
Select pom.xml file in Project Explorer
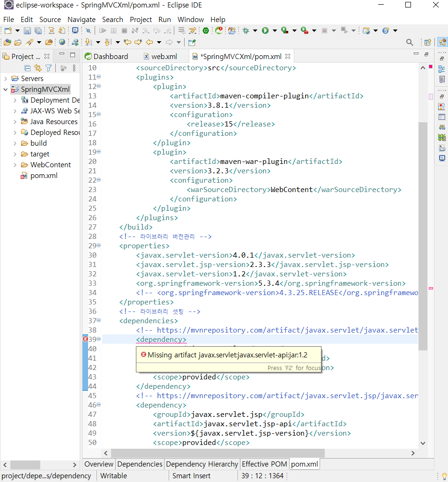click(x=44, y=176)
